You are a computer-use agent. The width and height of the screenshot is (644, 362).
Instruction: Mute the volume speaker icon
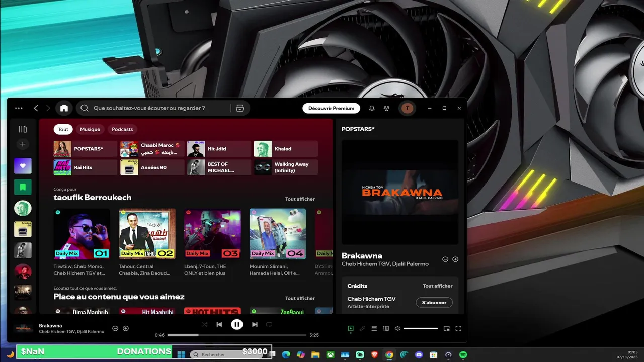pos(397,329)
